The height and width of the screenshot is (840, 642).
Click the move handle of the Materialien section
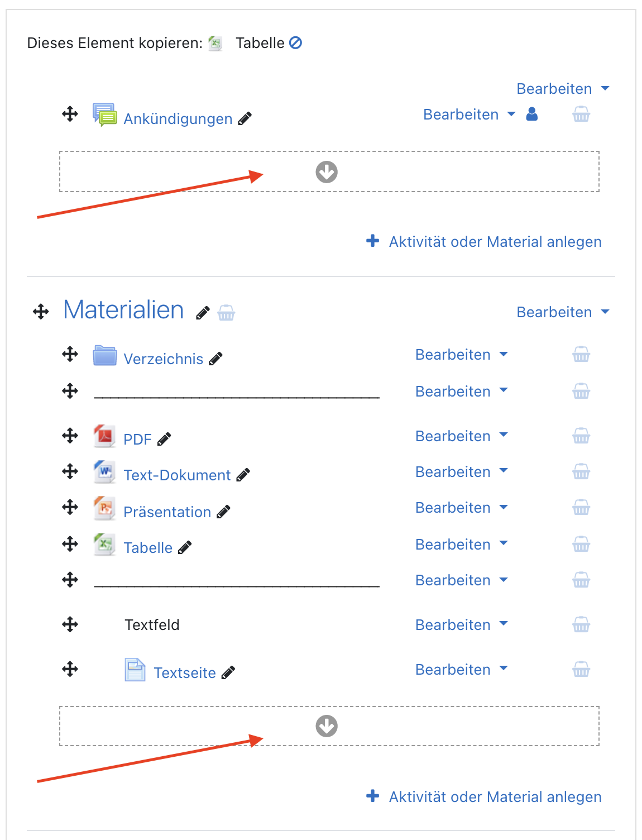[41, 312]
